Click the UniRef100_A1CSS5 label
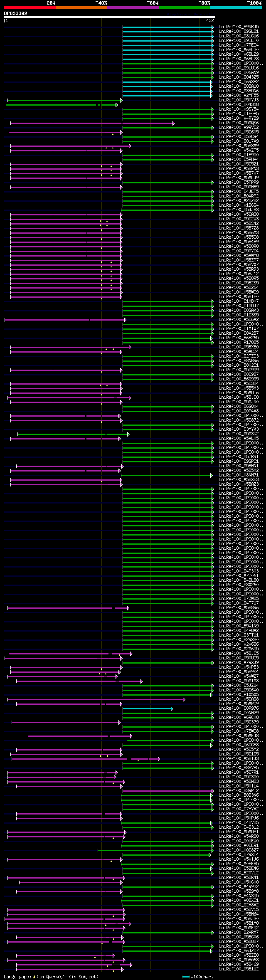 click(x=239, y=315)
